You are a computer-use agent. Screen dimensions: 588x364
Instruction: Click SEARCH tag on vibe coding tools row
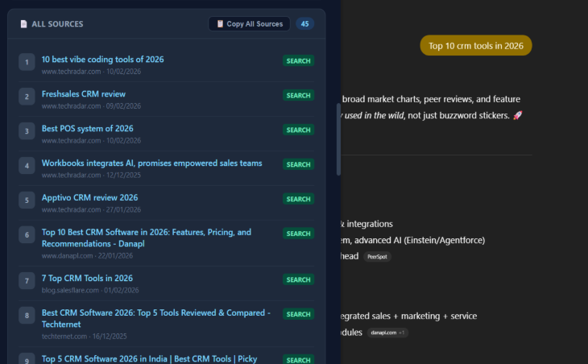point(299,60)
